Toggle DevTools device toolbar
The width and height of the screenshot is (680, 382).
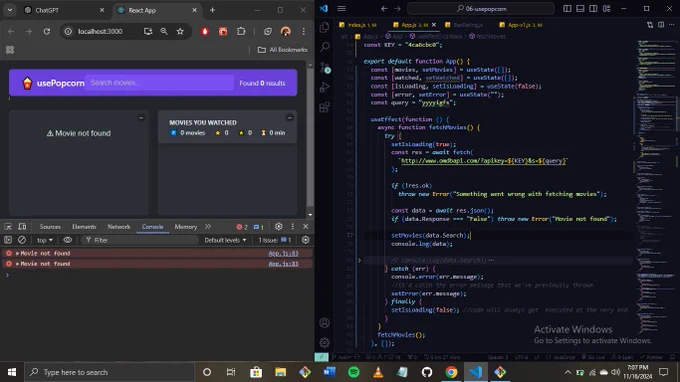[x=22, y=227]
